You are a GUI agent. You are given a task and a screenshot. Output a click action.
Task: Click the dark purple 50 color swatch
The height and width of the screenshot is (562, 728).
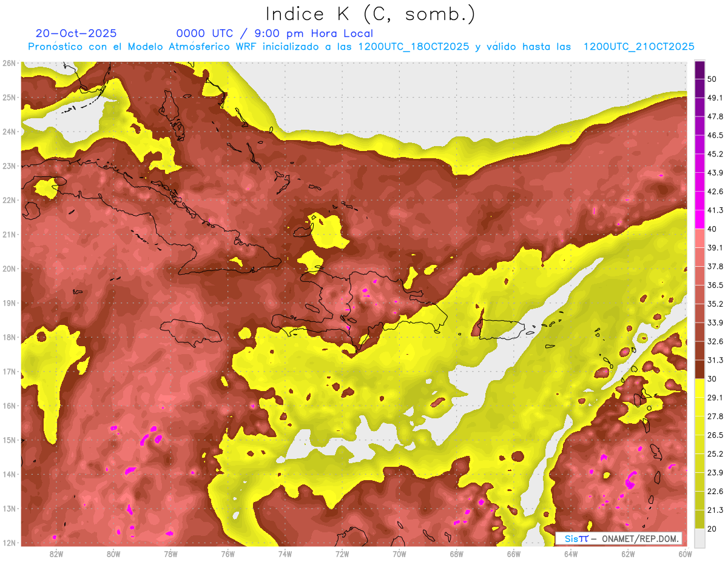point(699,70)
